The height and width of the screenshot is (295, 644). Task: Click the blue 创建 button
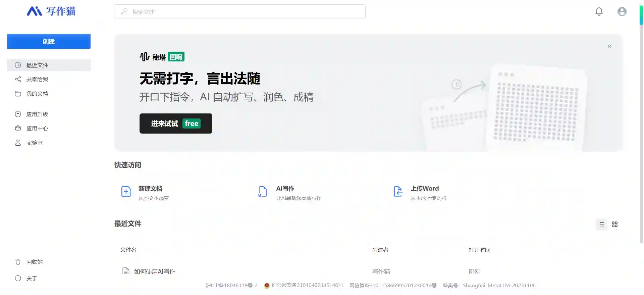pos(49,41)
